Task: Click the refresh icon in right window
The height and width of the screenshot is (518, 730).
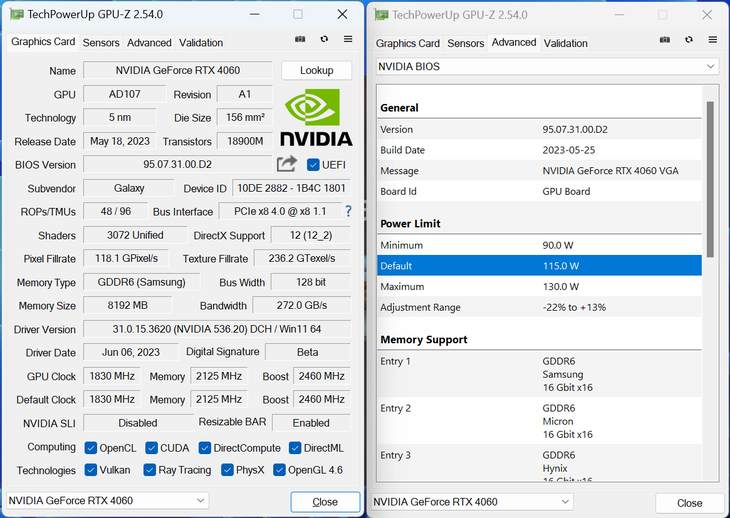Action: [x=689, y=40]
